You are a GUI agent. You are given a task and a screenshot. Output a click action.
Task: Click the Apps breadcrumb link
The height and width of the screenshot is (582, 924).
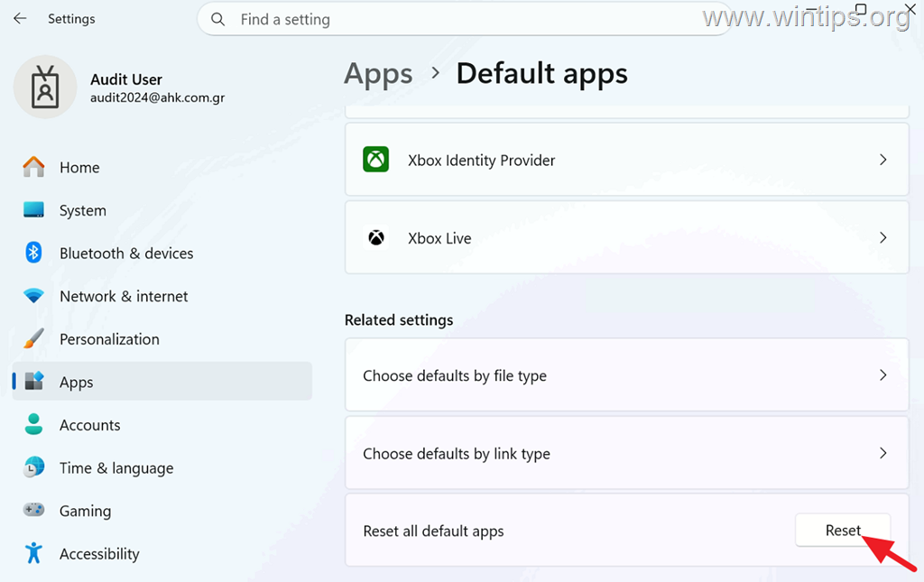click(378, 74)
